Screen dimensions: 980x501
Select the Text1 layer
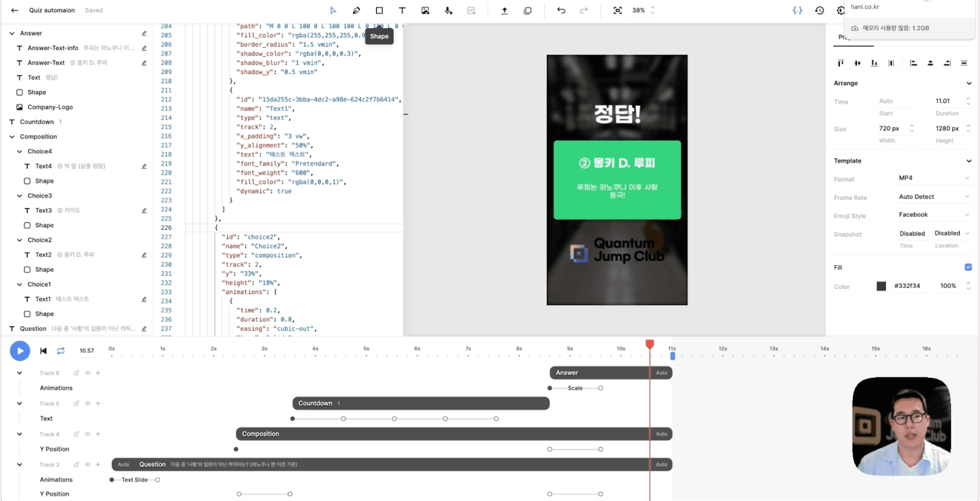(x=43, y=299)
